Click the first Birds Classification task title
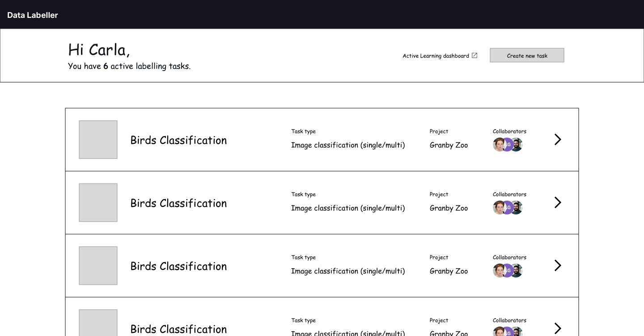 coord(178,140)
